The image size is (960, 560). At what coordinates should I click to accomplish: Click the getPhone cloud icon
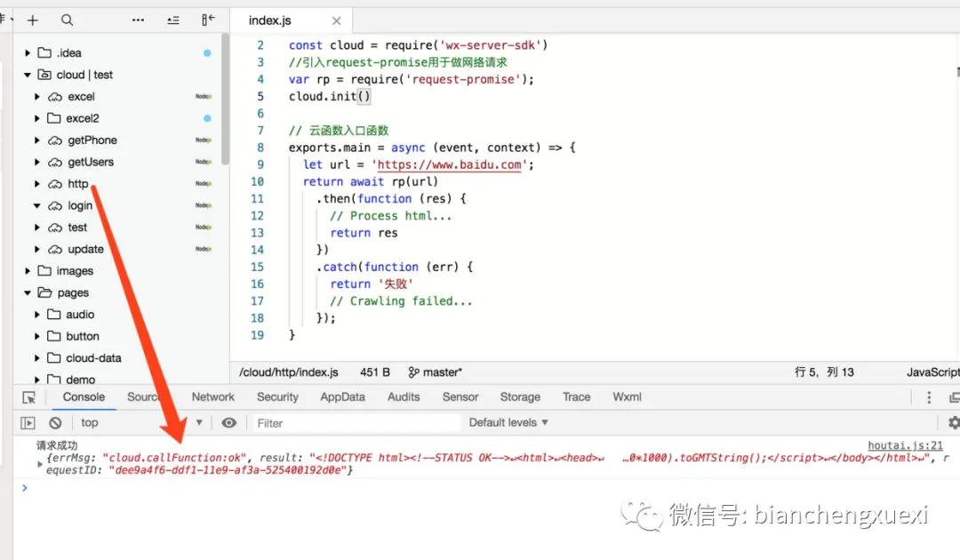coord(55,140)
